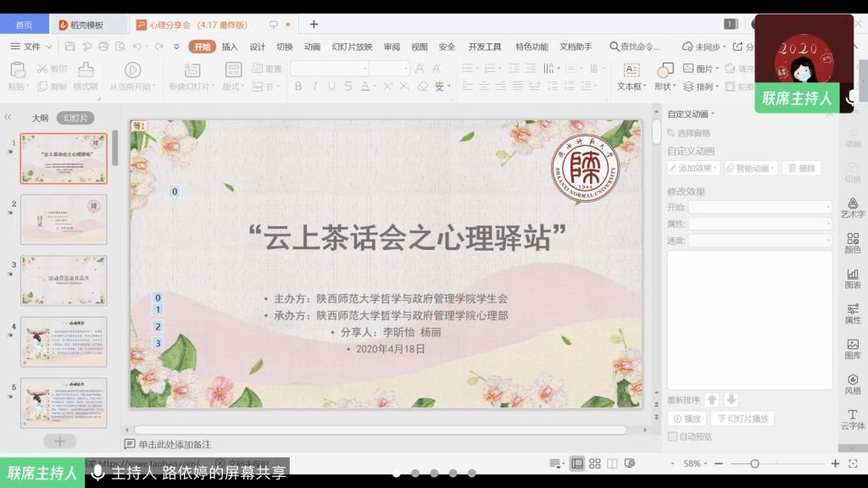Enable the auto preview checkbox
This screenshot has height=488, width=868.
point(672,436)
